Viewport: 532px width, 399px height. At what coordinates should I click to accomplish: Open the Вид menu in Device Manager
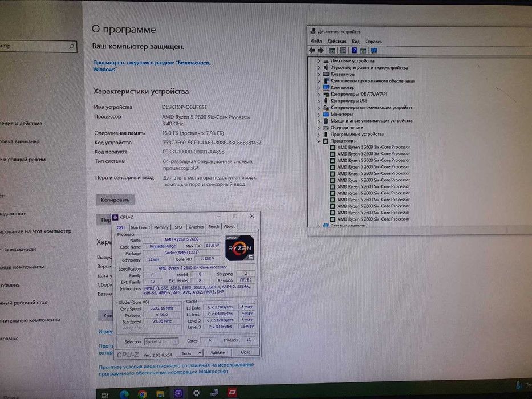tap(356, 41)
